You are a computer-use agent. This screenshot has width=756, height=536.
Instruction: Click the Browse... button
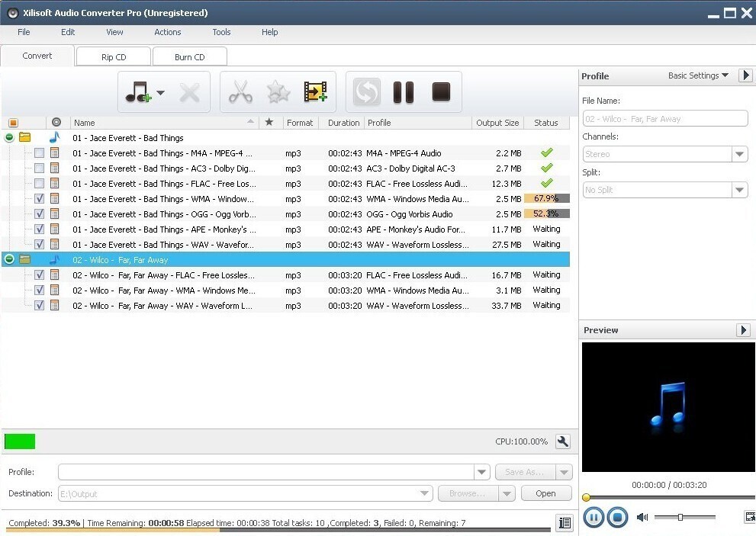468,493
